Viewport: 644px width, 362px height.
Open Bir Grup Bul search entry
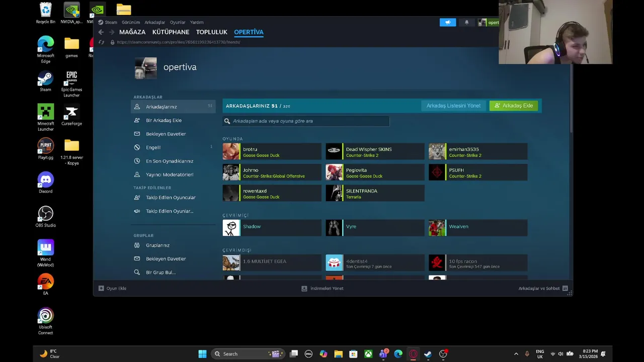(x=173, y=273)
